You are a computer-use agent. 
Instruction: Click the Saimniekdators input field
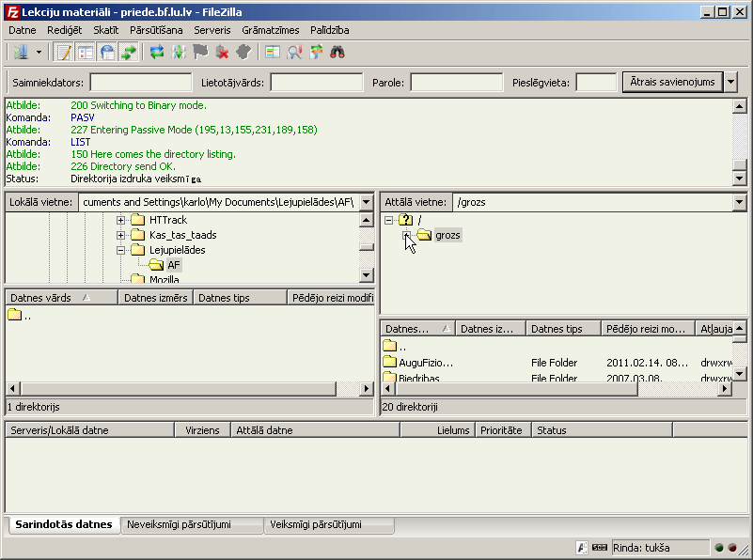(x=141, y=83)
